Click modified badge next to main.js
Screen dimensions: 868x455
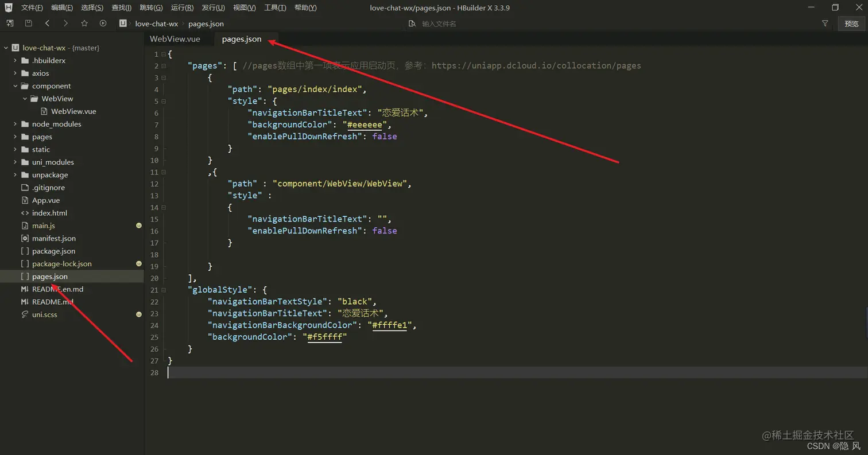click(139, 225)
